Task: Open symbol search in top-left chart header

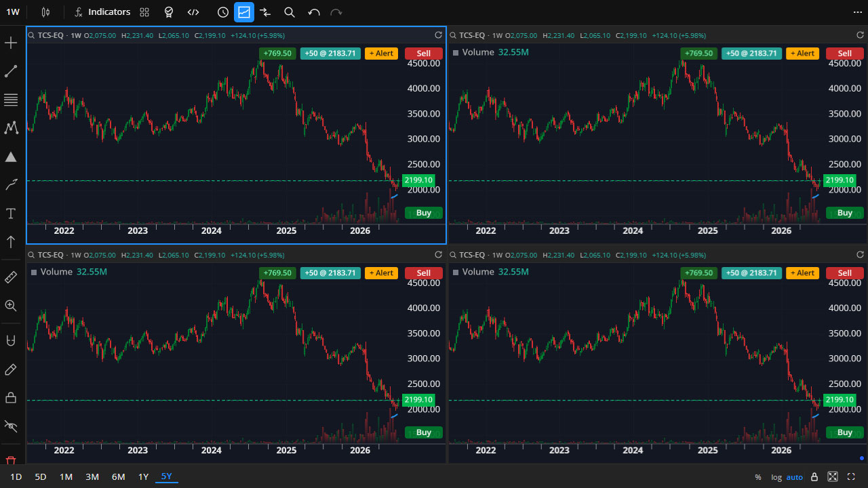Action: (31, 35)
